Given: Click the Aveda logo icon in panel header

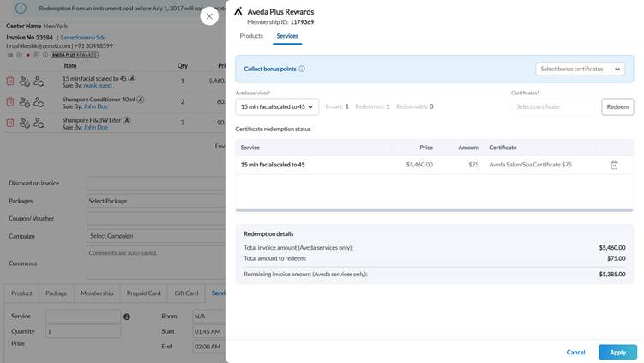Looking at the screenshot, I should tap(238, 11).
